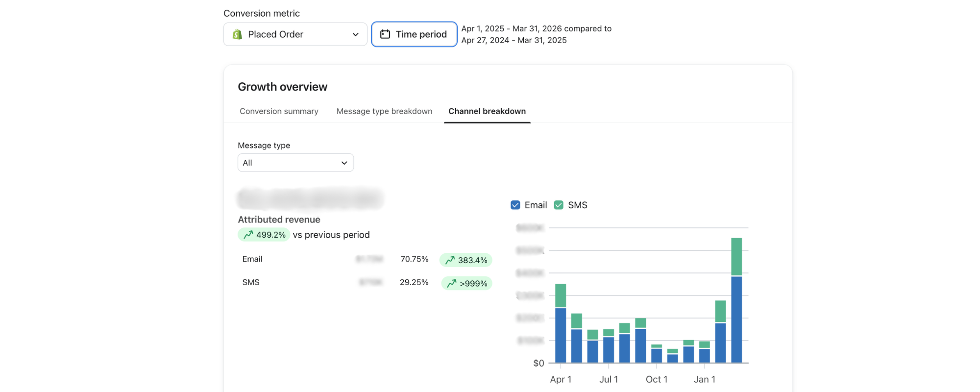Viewport: 980px width, 392px height.
Task: Uncheck the Email legend checkbox
Action: click(x=515, y=205)
